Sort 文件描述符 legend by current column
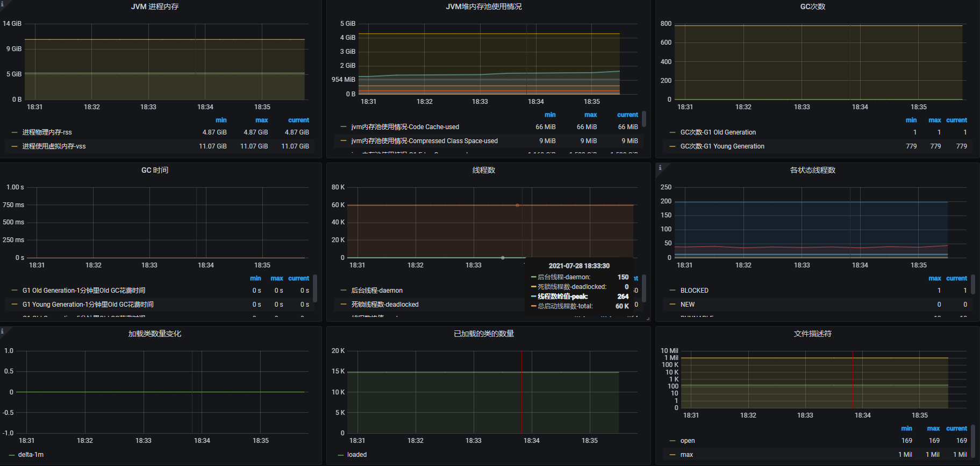This screenshot has height=466, width=980. [x=956, y=428]
